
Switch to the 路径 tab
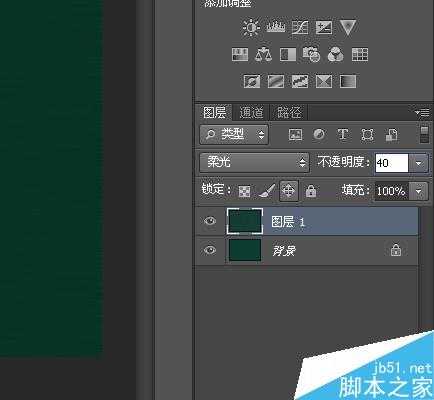pyautogui.click(x=289, y=112)
